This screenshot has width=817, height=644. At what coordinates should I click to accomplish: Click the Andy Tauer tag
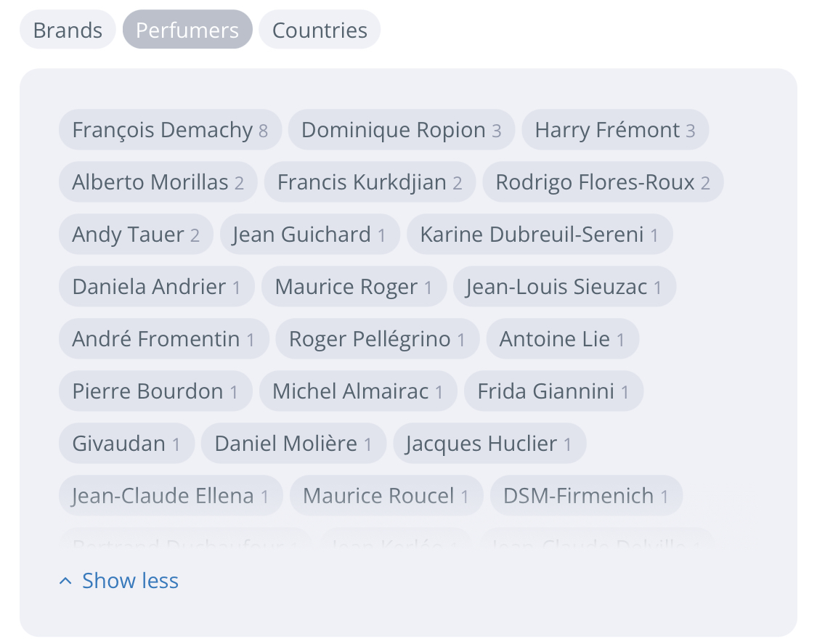coord(136,234)
